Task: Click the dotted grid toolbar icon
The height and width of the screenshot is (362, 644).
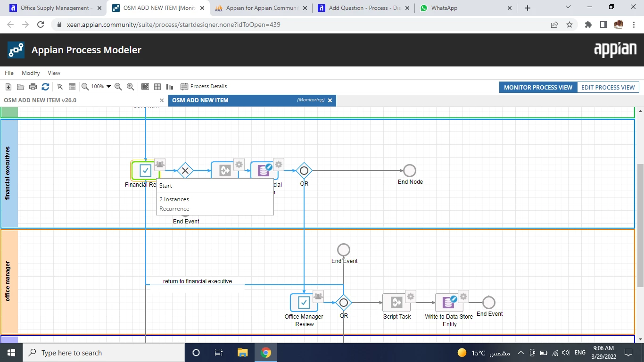Action: point(145,87)
